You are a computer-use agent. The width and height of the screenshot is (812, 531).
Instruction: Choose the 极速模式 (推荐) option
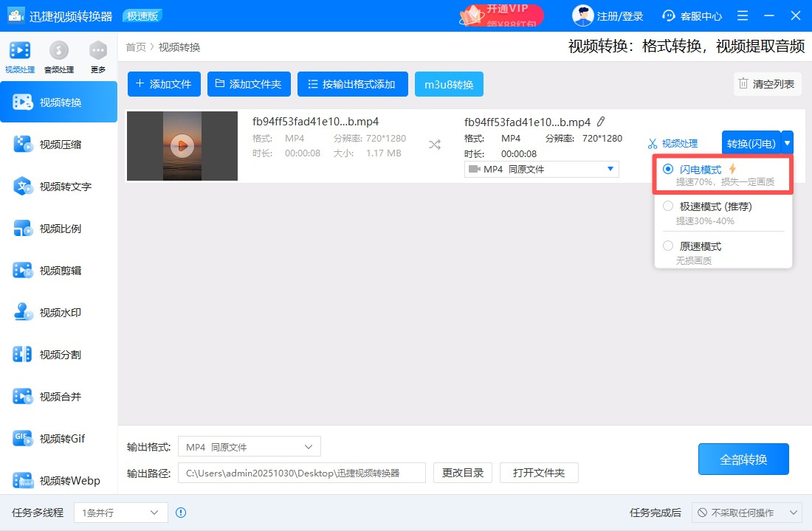pyautogui.click(x=668, y=206)
